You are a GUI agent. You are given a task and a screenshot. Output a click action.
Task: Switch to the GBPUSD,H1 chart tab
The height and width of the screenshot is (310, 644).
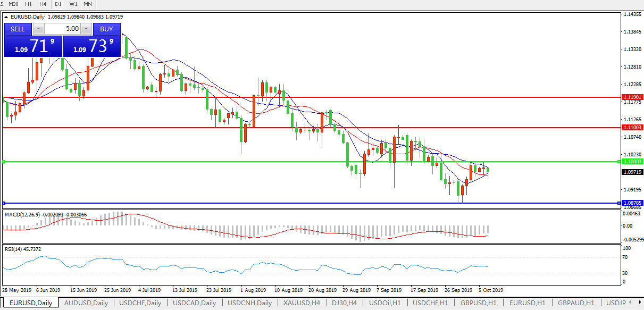(478, 303)
